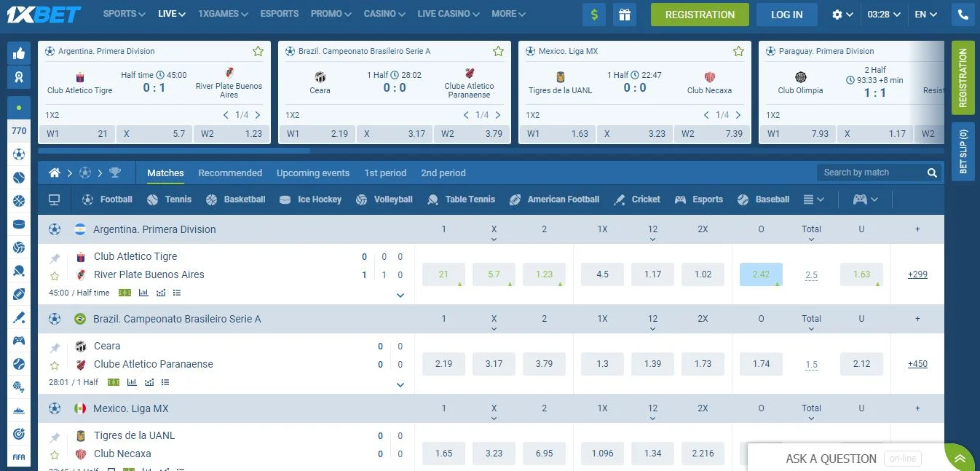Select the football icon in left sidebar
The height and width of the screenshot is (471, 980).
pyautogui.click(x=19, y=154)
